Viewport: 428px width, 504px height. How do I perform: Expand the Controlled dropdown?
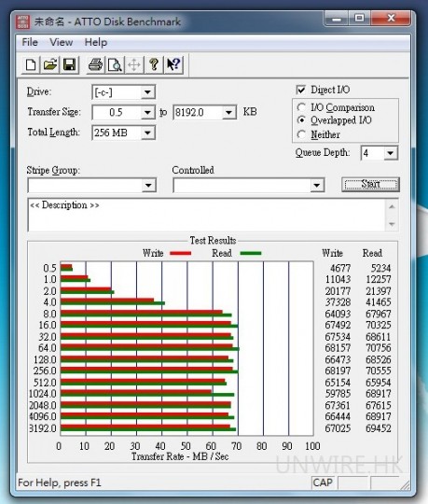317,185
